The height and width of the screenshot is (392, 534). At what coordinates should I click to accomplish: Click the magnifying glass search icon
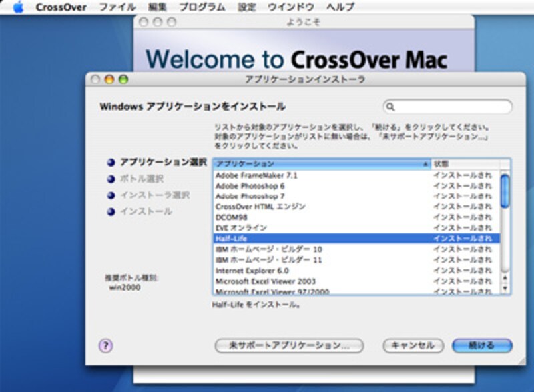pos(391,107)
